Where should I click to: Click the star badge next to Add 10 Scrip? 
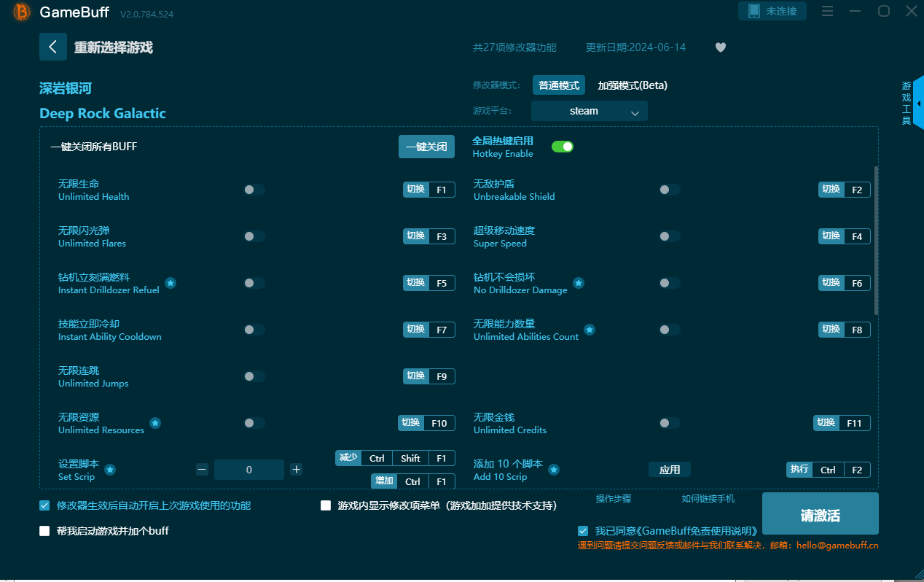pyautogui.click(x=554, y=470)
